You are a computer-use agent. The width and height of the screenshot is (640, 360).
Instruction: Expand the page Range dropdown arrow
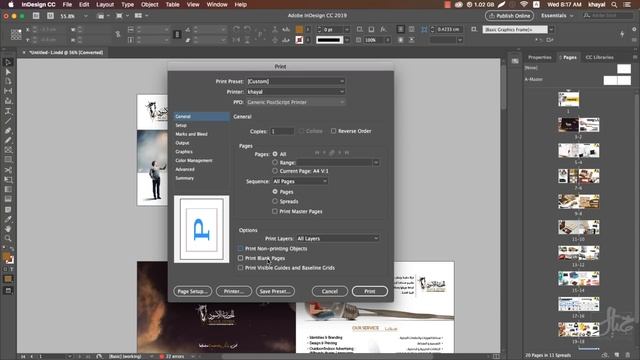tap(376, 162)
